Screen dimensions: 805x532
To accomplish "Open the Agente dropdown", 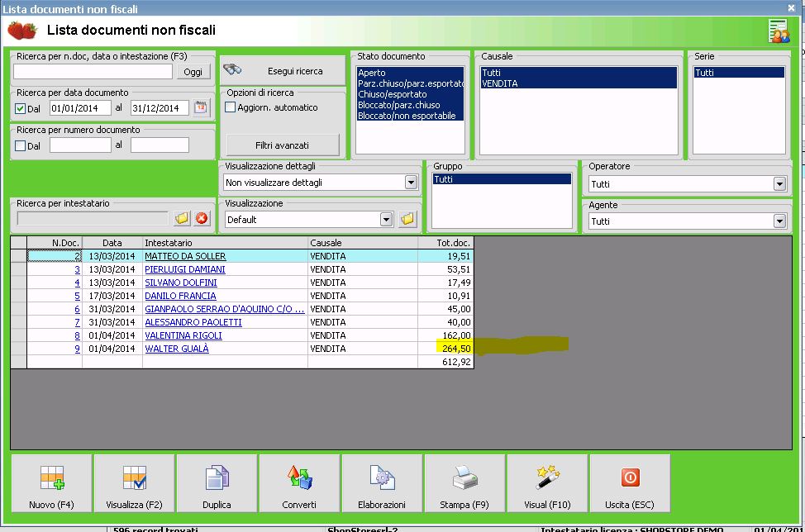I will [x=779, y=221].
